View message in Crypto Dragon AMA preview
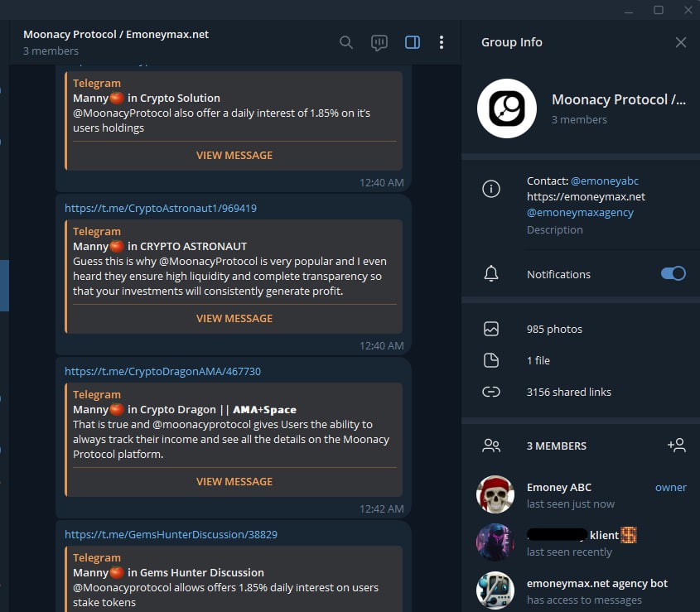Viewport: 700px width, 612px height. coord(234,482)
